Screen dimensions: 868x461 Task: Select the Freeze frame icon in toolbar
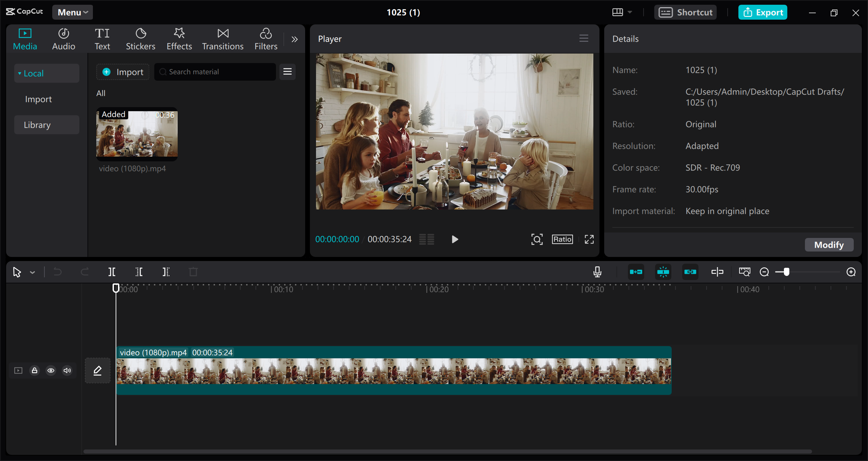[x=663, y=272]
